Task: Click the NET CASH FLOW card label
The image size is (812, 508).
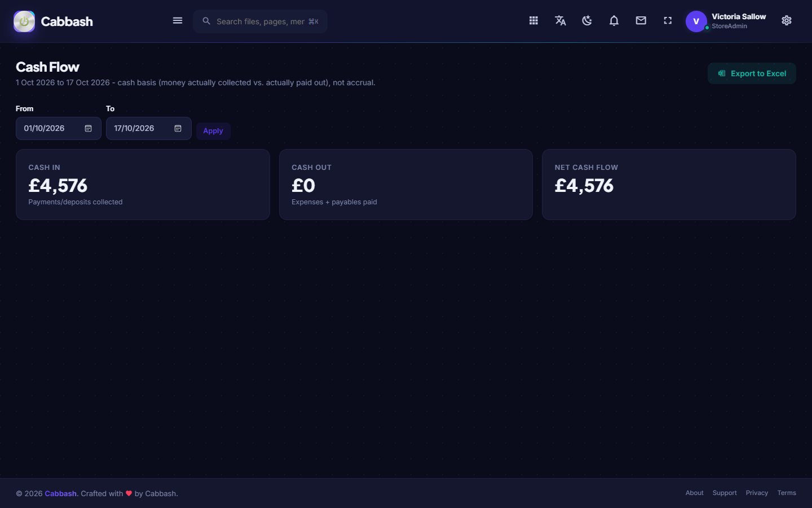Action: [586, 168]
